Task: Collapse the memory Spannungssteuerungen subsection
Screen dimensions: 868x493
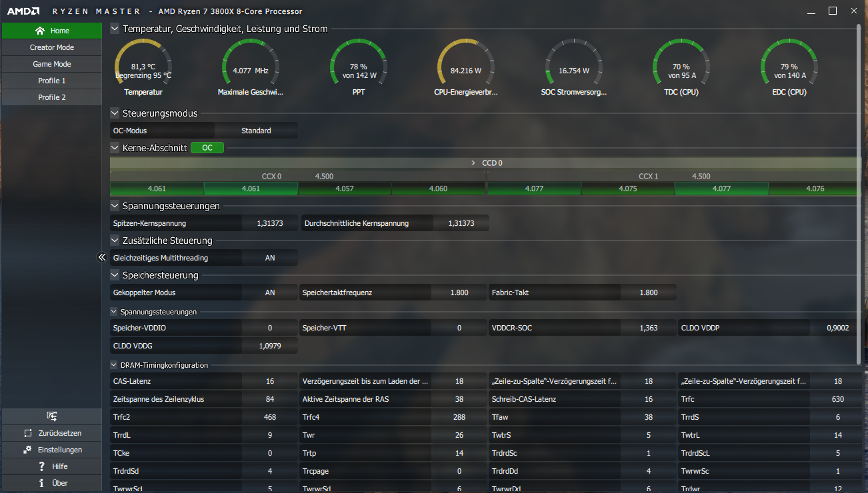Action: 114,311
